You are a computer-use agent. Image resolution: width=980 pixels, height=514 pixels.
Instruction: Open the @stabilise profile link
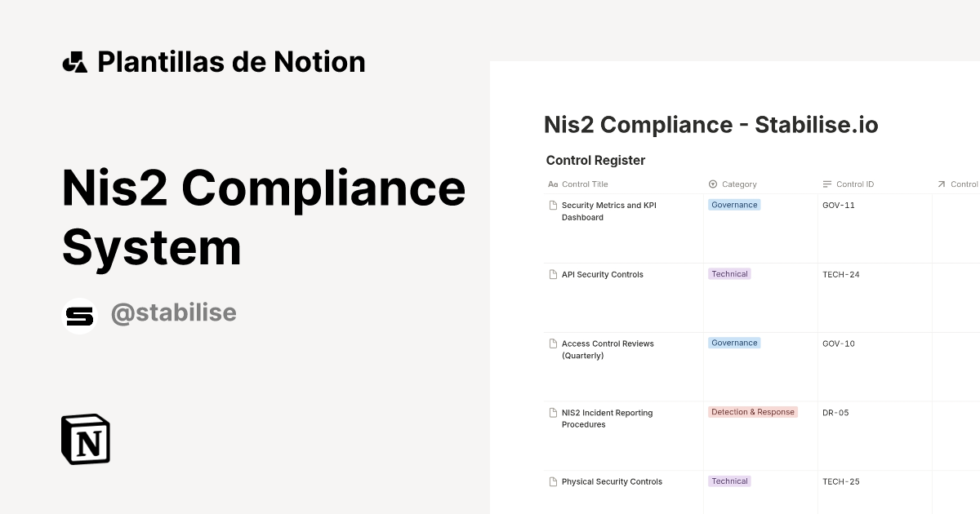click(x=174, y=313)
